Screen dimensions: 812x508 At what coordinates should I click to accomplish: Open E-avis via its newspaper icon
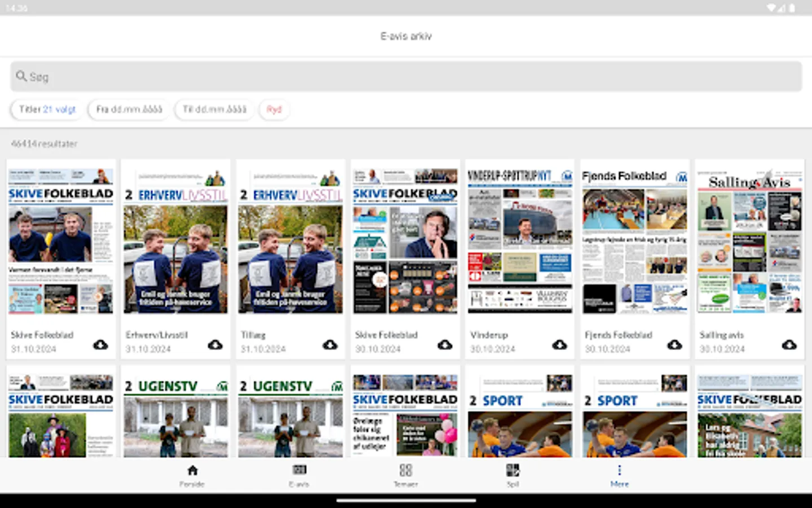pyautogui.click(x=299, y=470)
